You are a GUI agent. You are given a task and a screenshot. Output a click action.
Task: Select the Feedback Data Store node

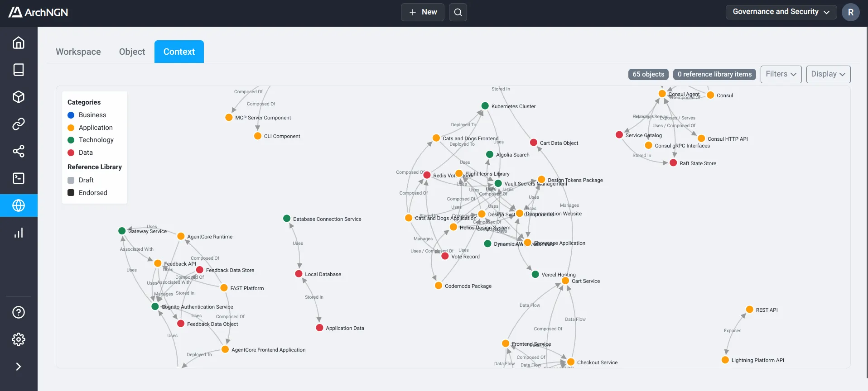tap(200, 270)
